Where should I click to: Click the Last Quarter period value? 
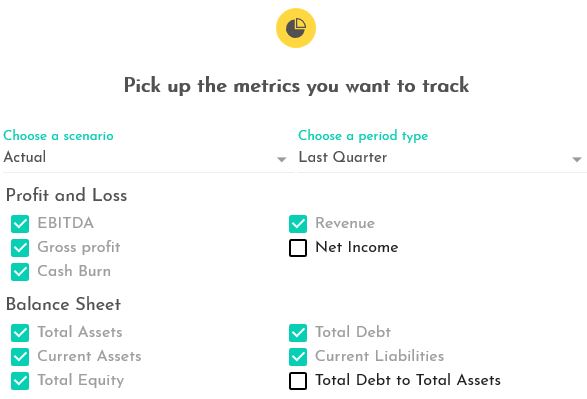[343, 157]
